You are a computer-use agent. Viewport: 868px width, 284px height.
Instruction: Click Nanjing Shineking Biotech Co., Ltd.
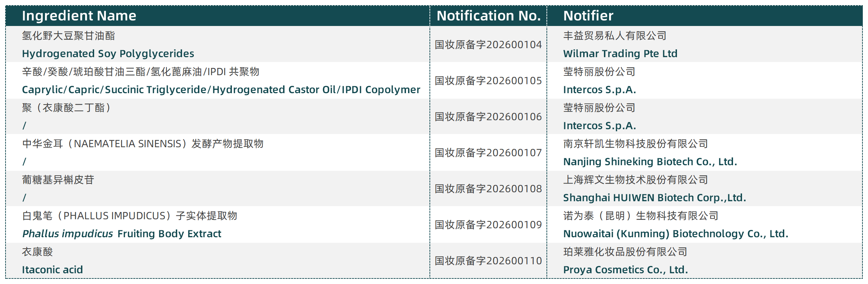[x=650, y=162]
